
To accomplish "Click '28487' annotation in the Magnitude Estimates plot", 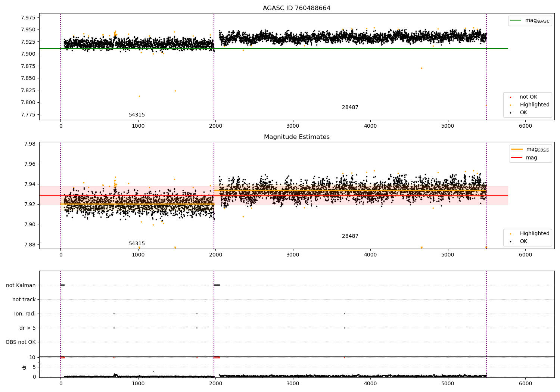I will tap(350, 236).
